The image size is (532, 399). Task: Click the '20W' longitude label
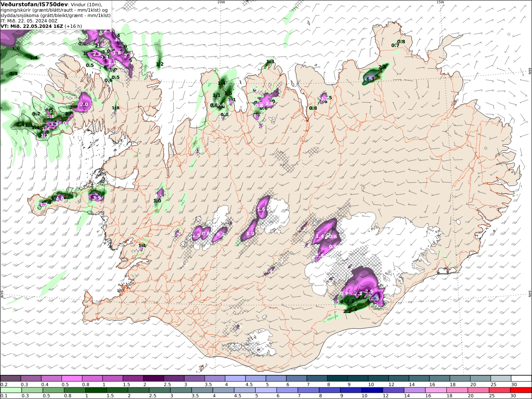(221, 2)
